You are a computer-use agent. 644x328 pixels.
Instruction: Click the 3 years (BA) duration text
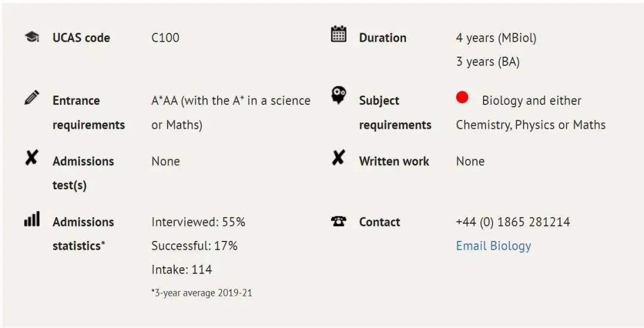488,61
